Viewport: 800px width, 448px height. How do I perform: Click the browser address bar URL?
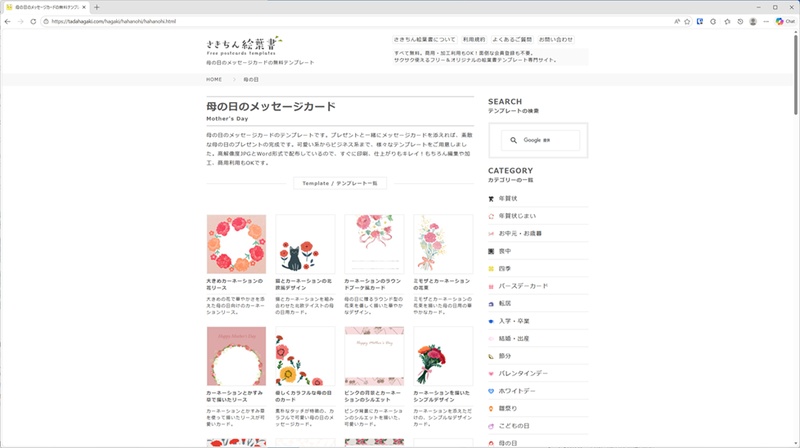pos(113,21)
